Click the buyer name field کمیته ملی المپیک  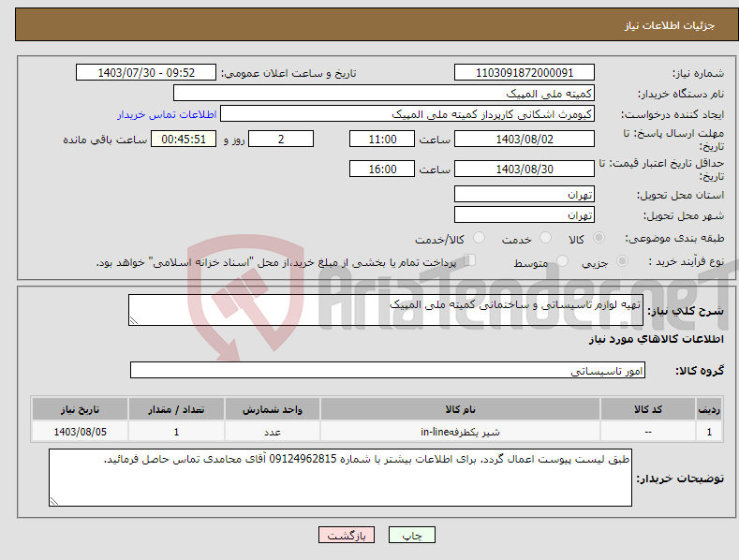click(x=384, y=94)
